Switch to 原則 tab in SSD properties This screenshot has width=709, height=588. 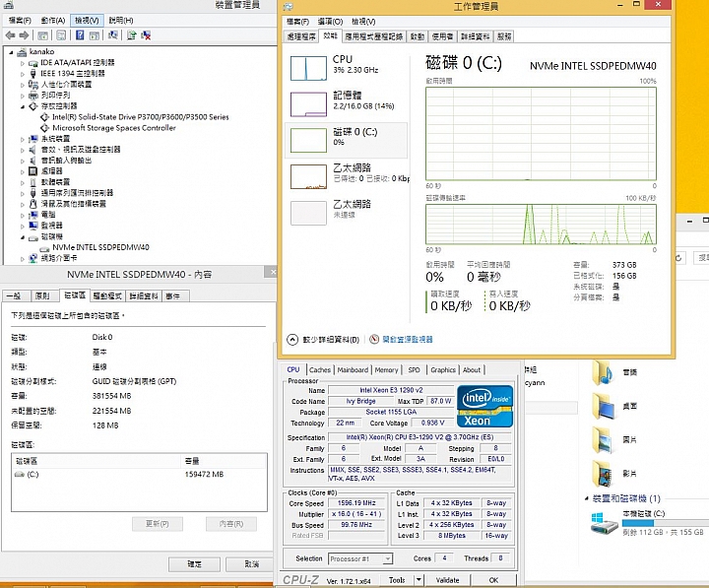[42, 295]
